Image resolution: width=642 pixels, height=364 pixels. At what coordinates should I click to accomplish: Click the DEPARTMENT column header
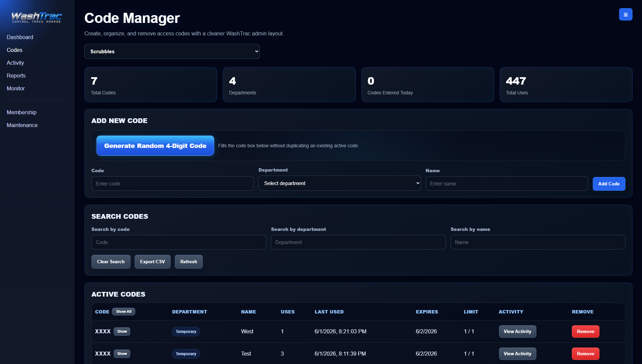click(190, 312)
